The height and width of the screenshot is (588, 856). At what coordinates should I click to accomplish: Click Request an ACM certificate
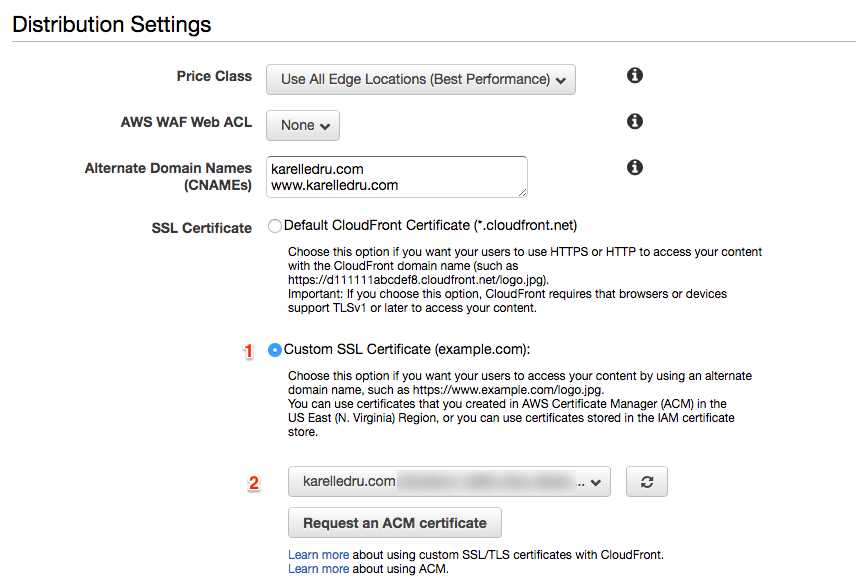tap(394, 522)
